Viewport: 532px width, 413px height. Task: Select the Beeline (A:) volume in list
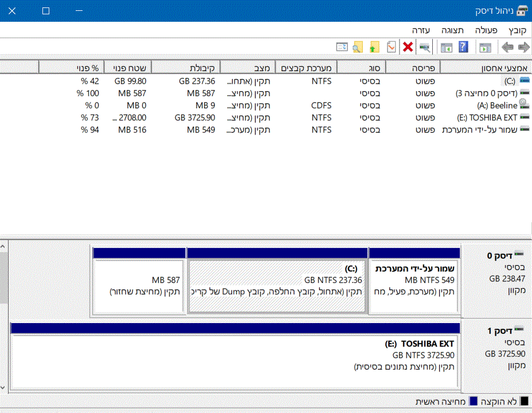497,105
